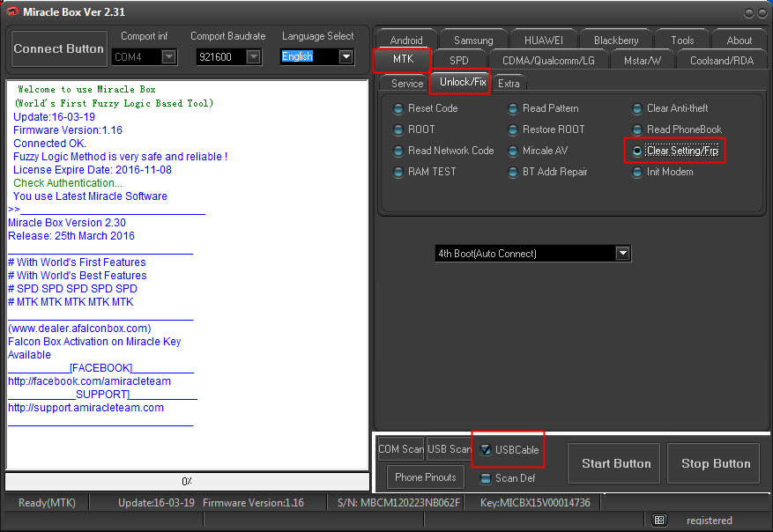Click the License Expire Date line in log

(x=93, y=170)
